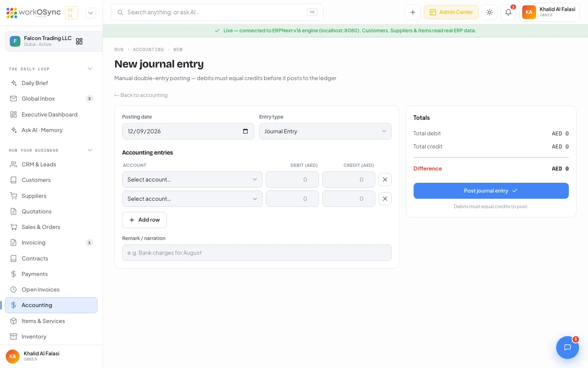Click Add row button
The height and width of the screenshot is (368, 588).
[x=144, y=220]
